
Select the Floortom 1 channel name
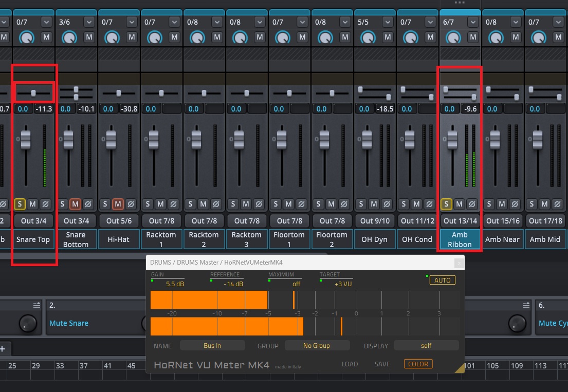coord(289,239)
